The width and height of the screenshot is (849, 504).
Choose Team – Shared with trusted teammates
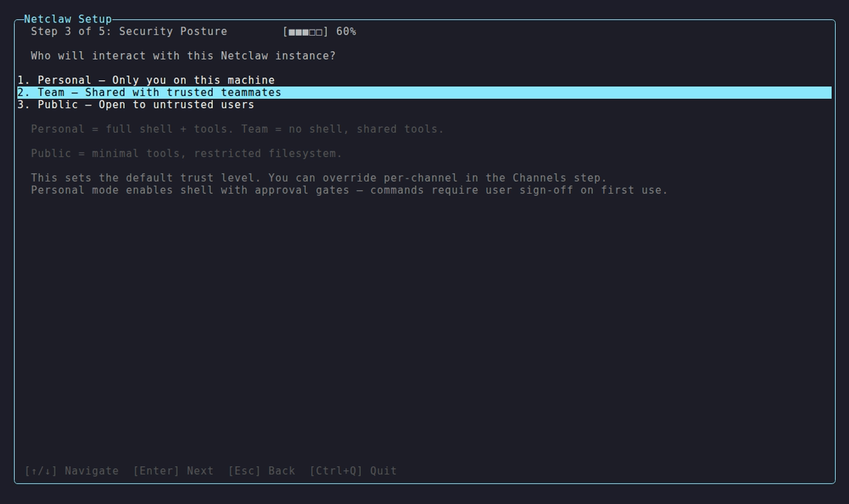coord(424,93)
